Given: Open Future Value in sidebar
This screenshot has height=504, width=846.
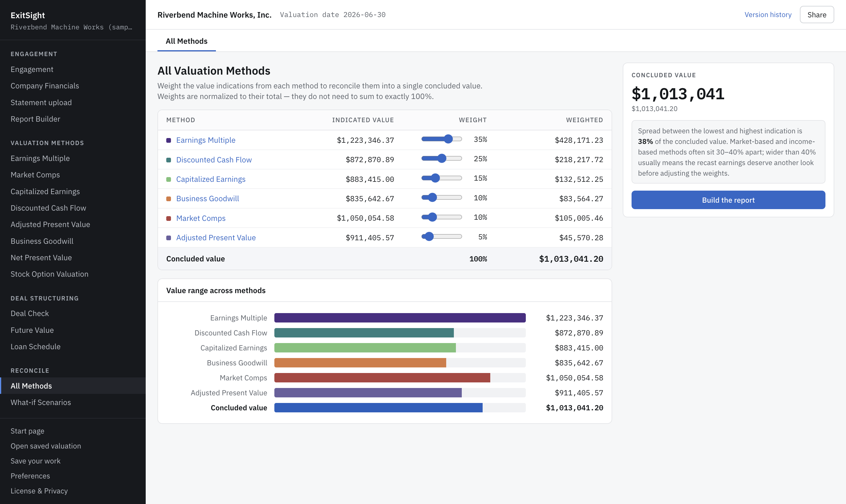Looking at the screenshot, I should pos(73,330).
